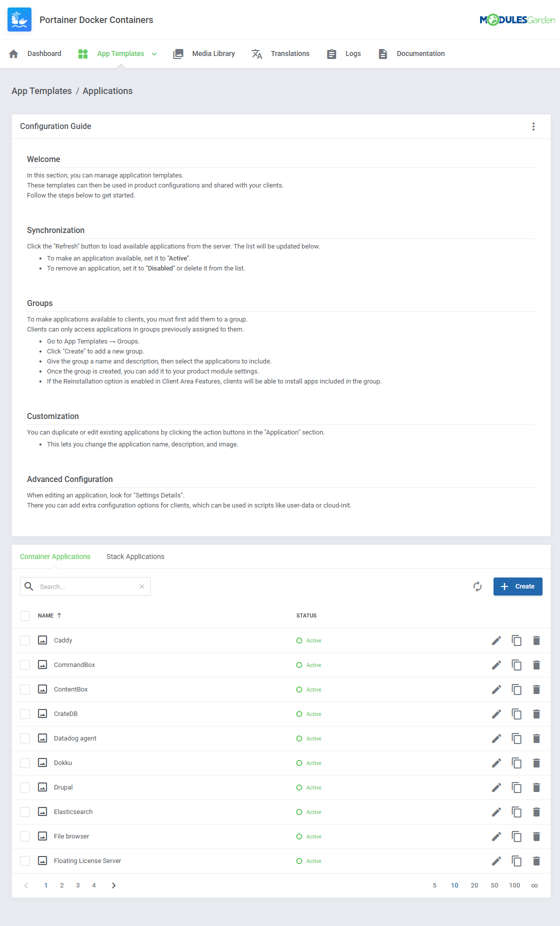Viewport: 560px width, 926px height.
Task: Click the Documentation file icon
Action: (383, 54)
